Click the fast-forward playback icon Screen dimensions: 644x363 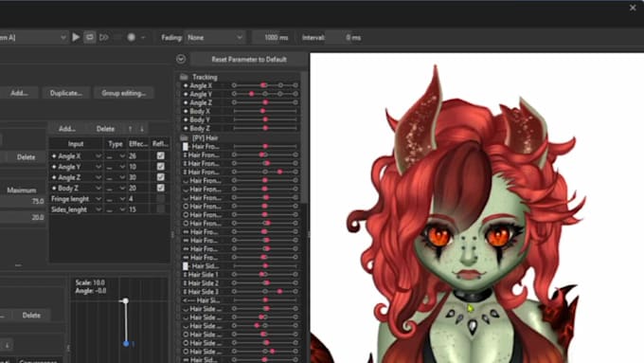[104, 37]
